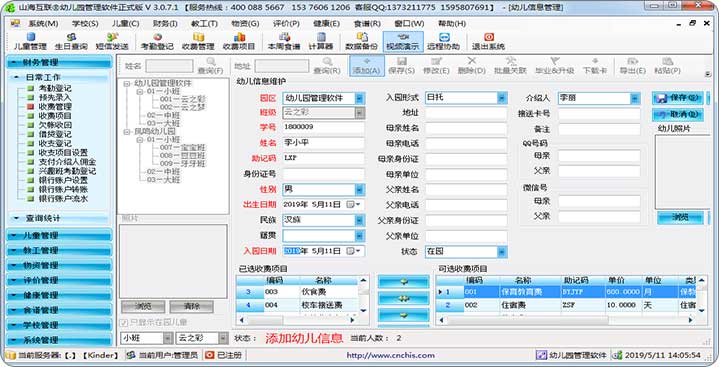Open the 状态 dropdown showing 在园
The height and width of the screenshot is (367, 719).
click(502, 252)
